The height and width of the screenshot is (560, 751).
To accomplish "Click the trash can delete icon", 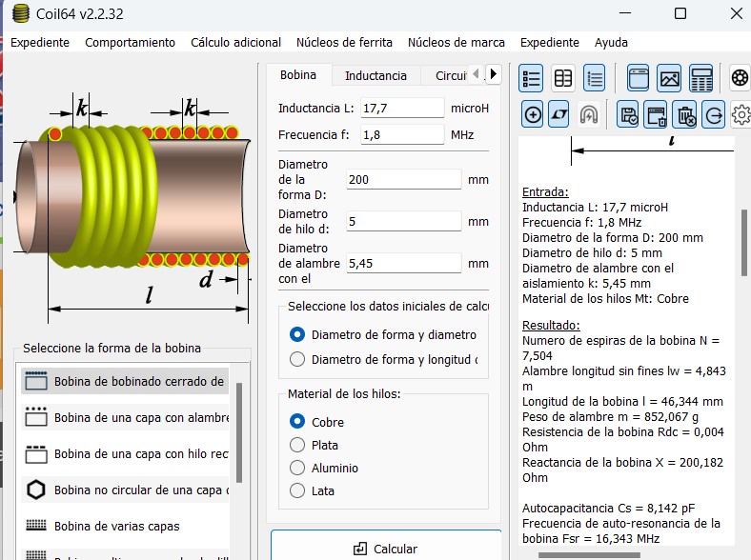I will (685, 116).
